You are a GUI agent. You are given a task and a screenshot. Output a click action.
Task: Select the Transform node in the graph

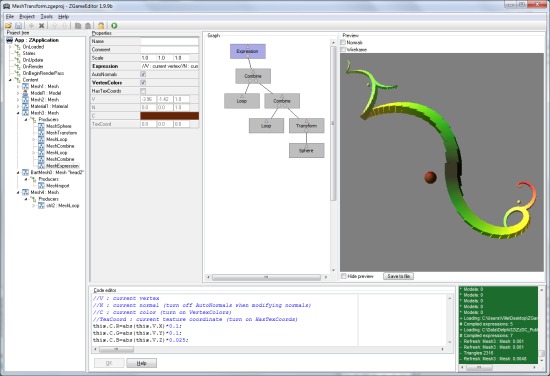[x=307, y=126]
